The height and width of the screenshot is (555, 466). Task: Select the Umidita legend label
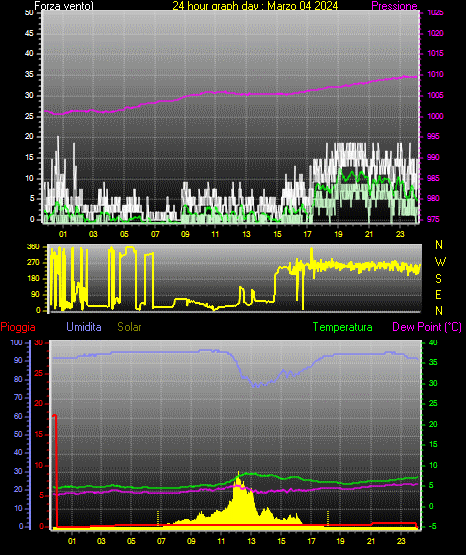(84, 327)
